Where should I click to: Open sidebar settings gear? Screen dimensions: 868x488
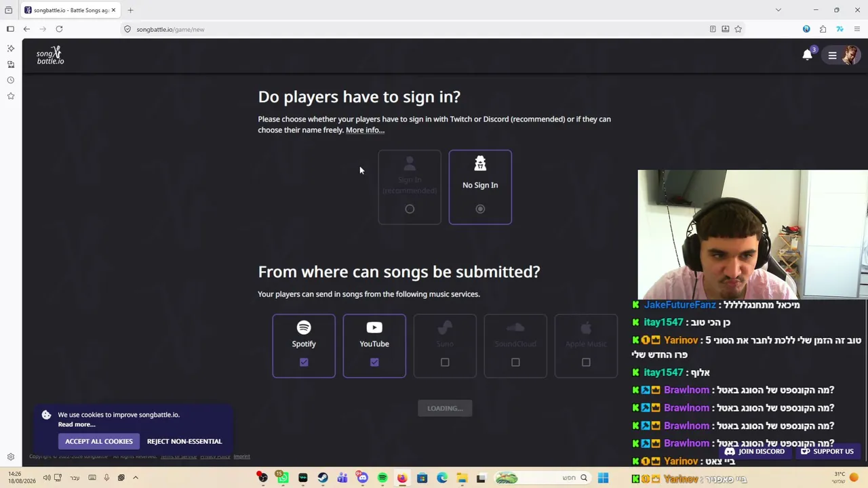[x=10, y=457]
